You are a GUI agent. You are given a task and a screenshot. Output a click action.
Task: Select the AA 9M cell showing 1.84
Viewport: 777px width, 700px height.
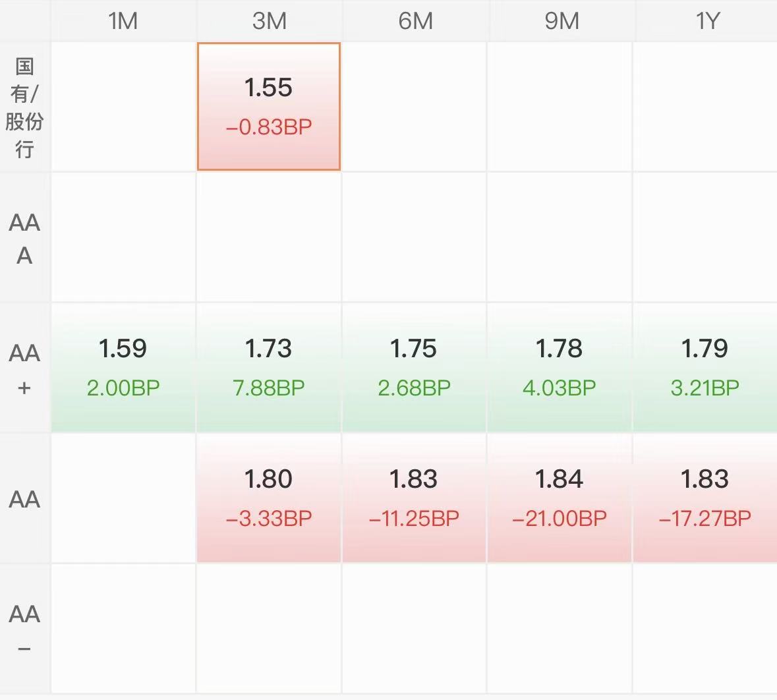[560, 498]
